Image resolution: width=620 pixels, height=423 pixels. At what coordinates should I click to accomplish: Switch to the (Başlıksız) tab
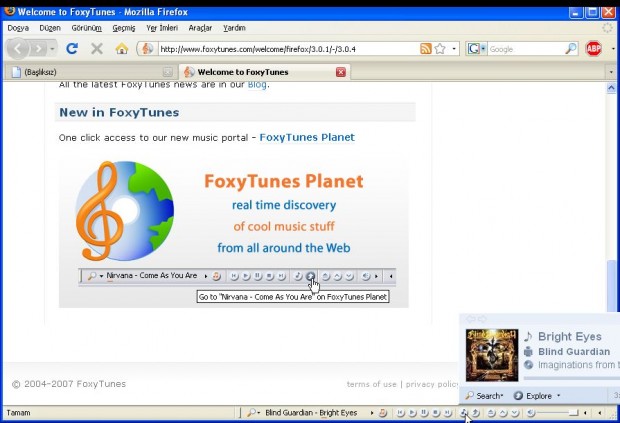tap(91, 72)
